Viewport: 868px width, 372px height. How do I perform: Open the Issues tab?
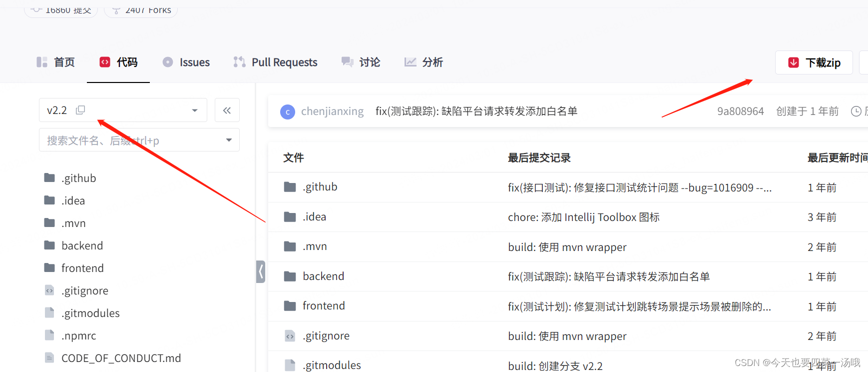pyautogui.click(x=186, y=62)
